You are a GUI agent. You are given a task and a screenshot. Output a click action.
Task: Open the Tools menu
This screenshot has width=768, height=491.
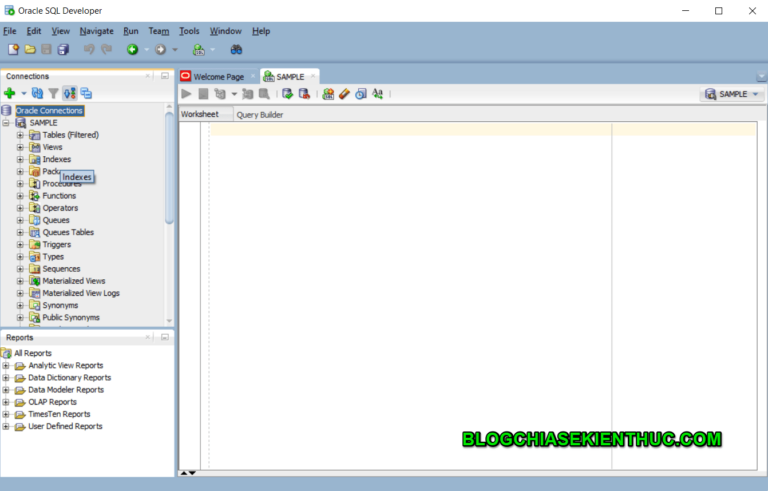pyautogui.click(x=189, y=31)
